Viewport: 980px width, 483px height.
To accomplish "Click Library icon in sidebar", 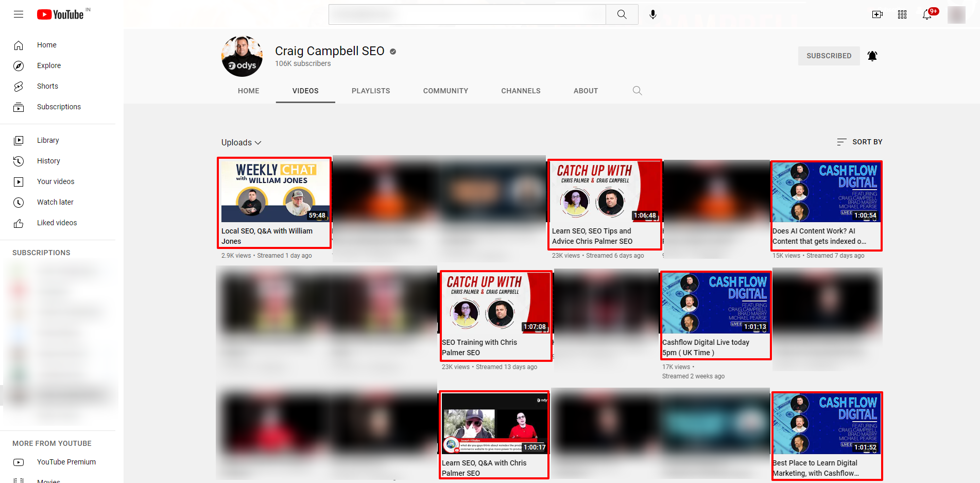I will pos(19,140).
